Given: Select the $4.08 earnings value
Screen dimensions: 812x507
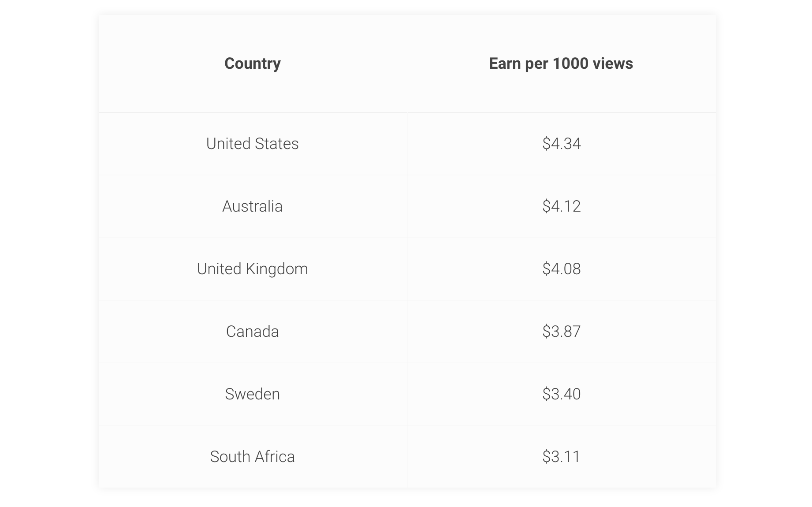Looking at the screenshot, I should click(x=561, y=269).
